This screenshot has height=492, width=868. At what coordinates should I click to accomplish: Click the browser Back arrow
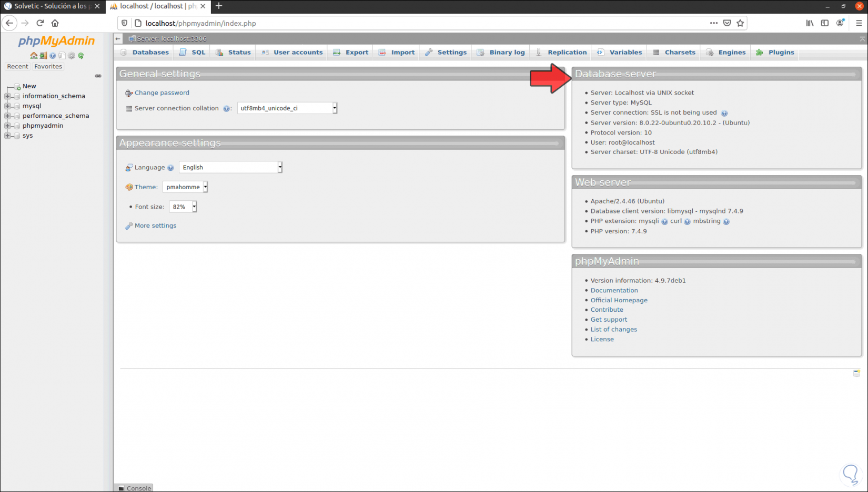click(9, 23)
